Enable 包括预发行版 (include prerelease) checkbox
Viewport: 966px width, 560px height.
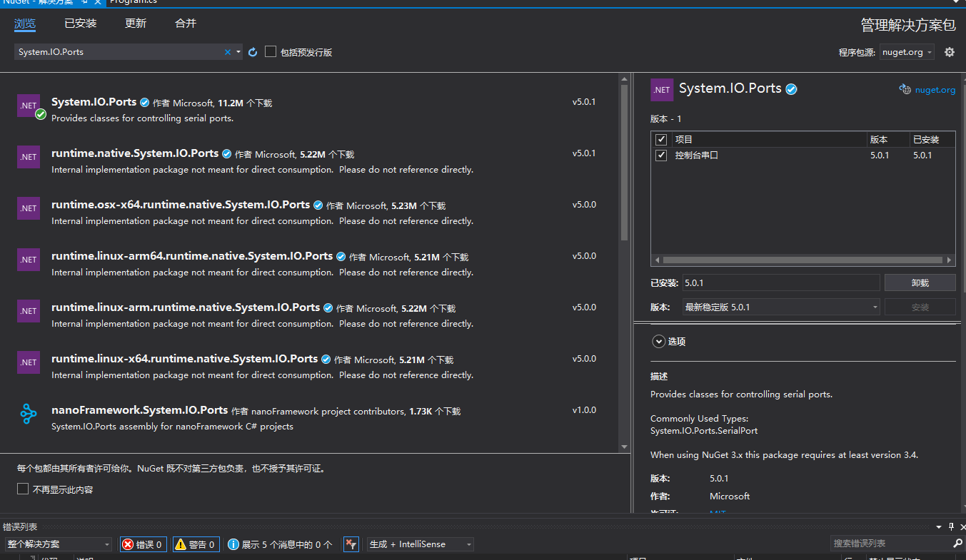pos(271,51)
